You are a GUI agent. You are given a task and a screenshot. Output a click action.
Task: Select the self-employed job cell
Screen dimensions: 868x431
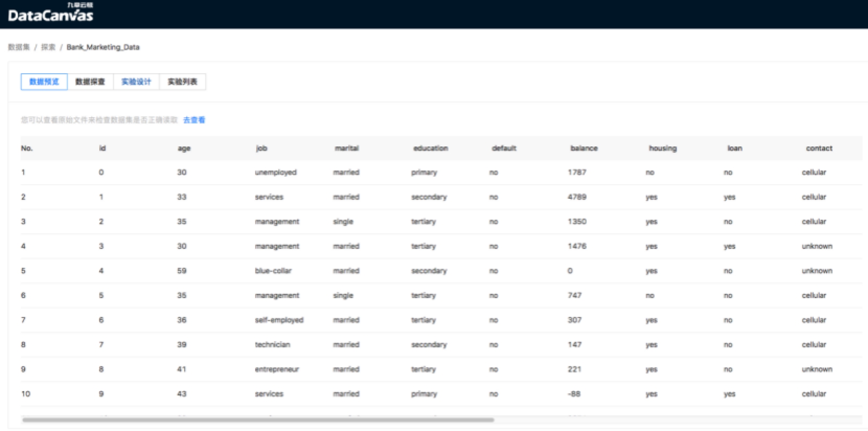279,320
